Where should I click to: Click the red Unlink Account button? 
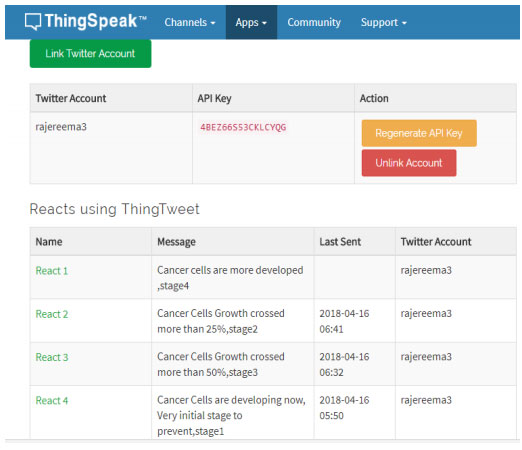(409, 163)
